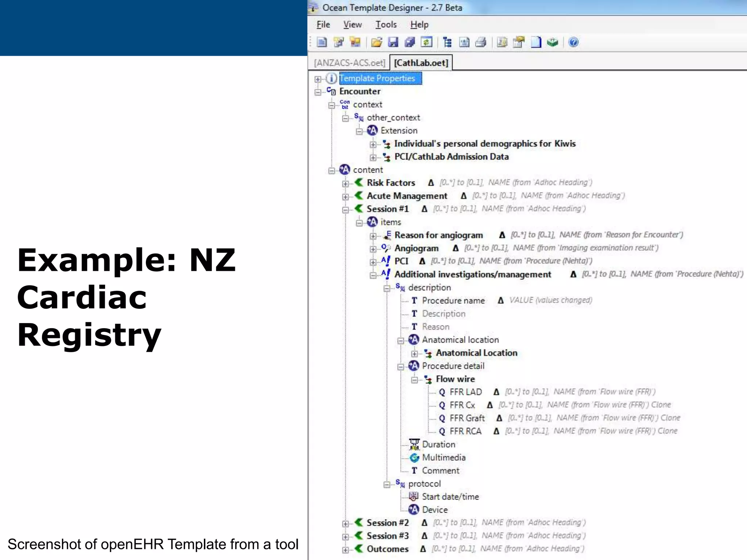Click the blank page toolbar icon
Screen dimensions: 747x560
click(x=536, y=42)
